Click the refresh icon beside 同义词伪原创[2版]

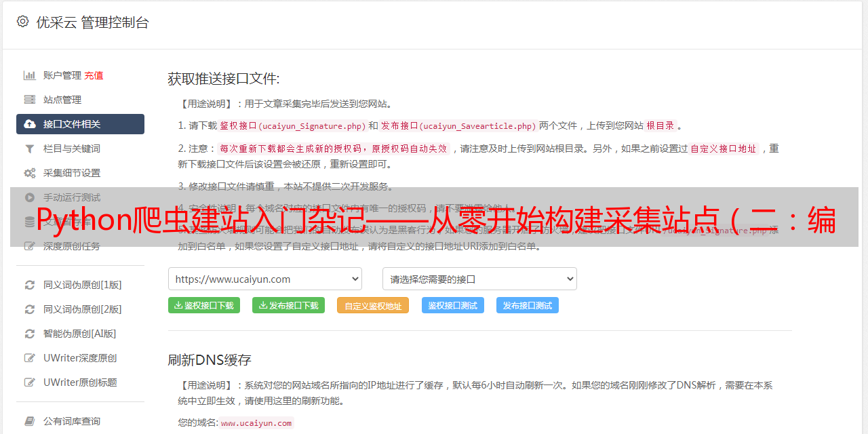pos(30,309)
